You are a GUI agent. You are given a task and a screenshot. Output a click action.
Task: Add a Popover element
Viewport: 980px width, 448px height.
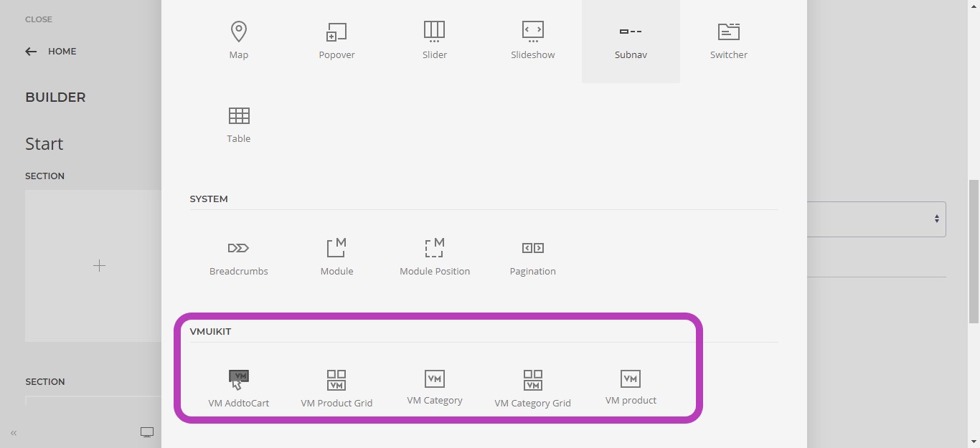336,41
